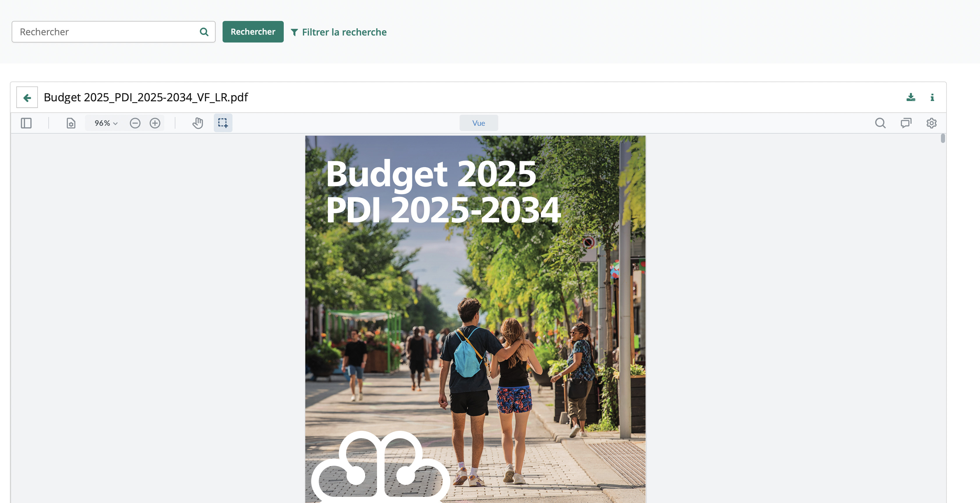
Task: Zoom in with the plus icon
Action: coord(155,123)
